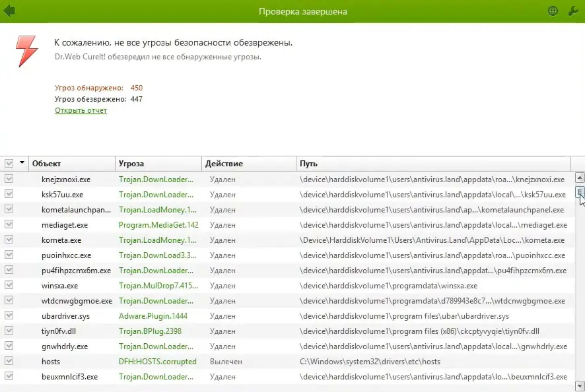Select the tiyn0fv.dll object name
Screen dimensions: 585x392
(59, 331)
